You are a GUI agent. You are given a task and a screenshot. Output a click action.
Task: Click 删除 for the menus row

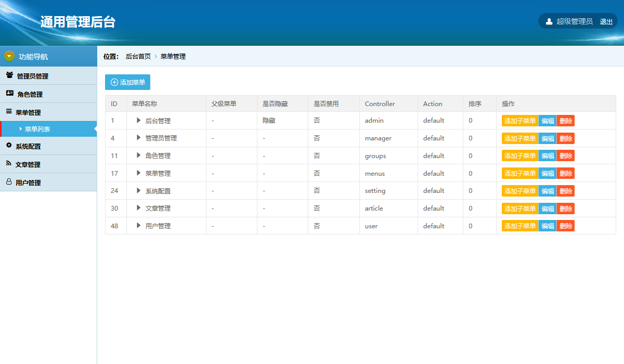coord(565,174)
